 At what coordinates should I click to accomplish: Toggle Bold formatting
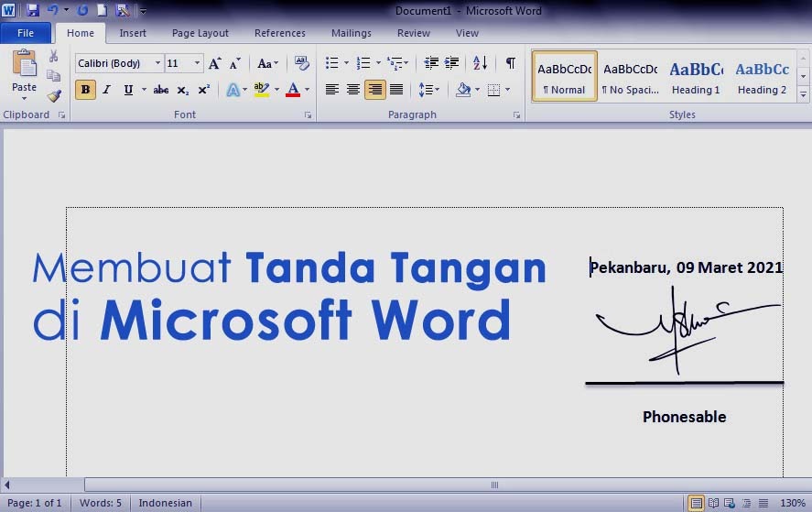coord(85,90)
